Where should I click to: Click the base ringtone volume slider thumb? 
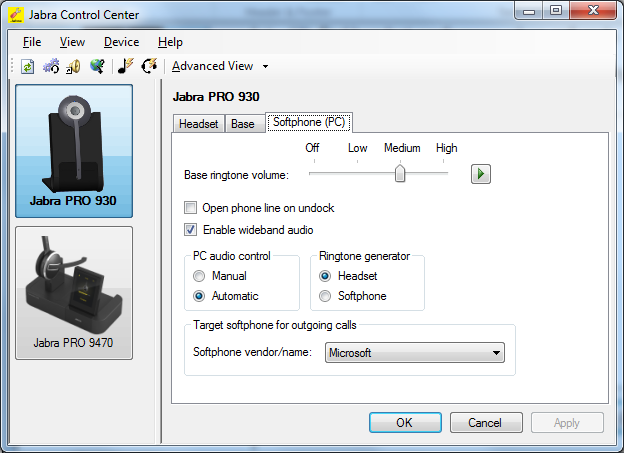(400, 173)
